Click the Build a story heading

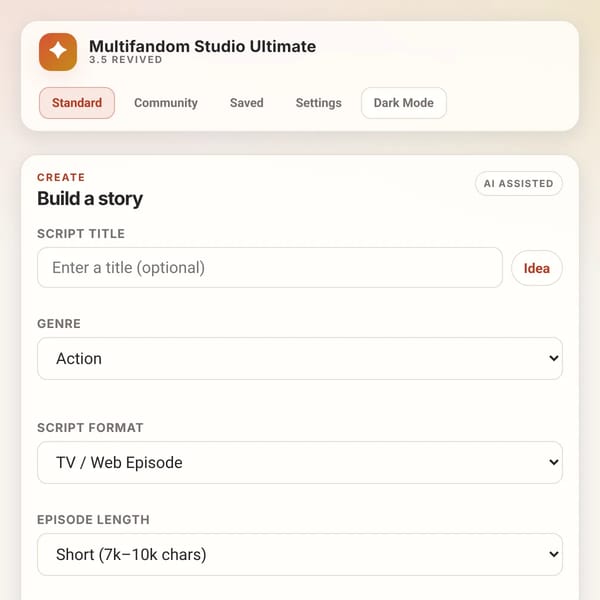[90, 199]
